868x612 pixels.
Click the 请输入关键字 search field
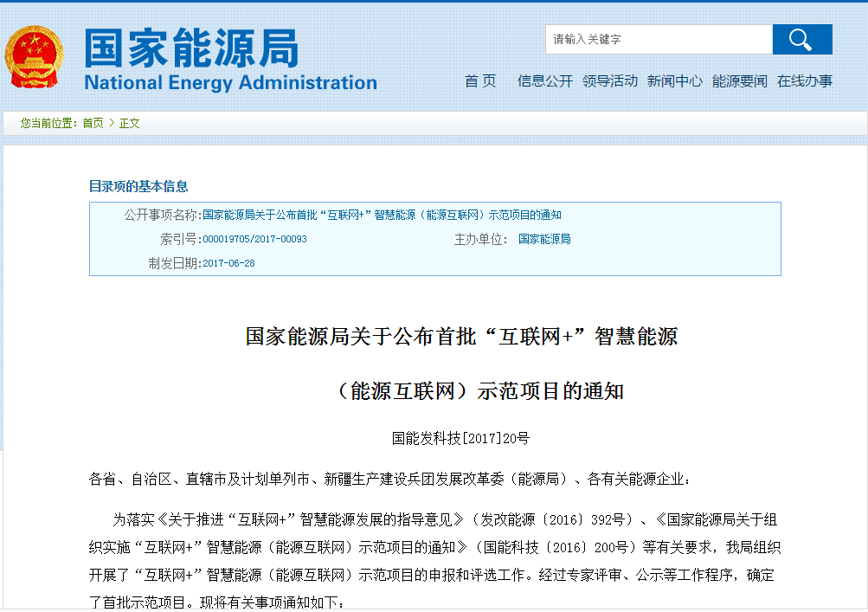pos(658,40)
